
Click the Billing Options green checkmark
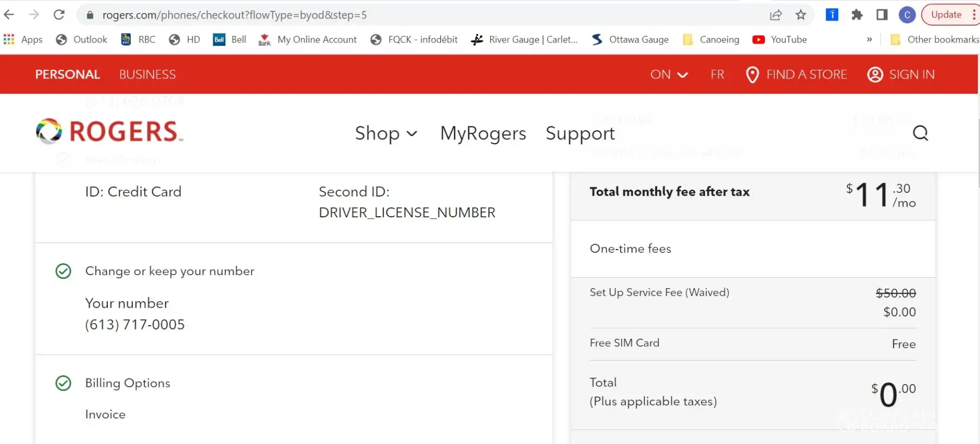click(64, 384)
